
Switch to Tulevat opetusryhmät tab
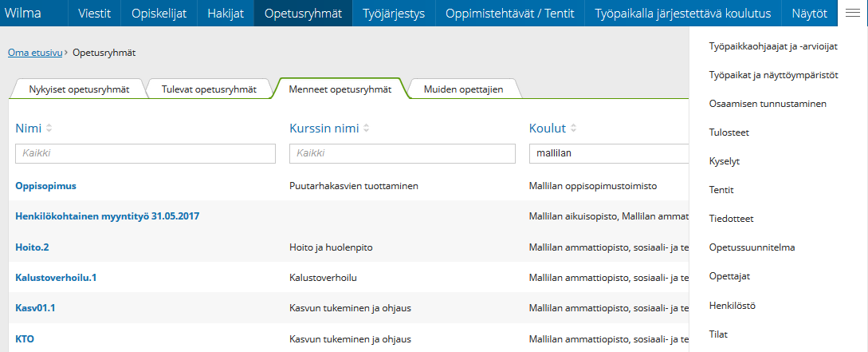click(x=210, y=89)
